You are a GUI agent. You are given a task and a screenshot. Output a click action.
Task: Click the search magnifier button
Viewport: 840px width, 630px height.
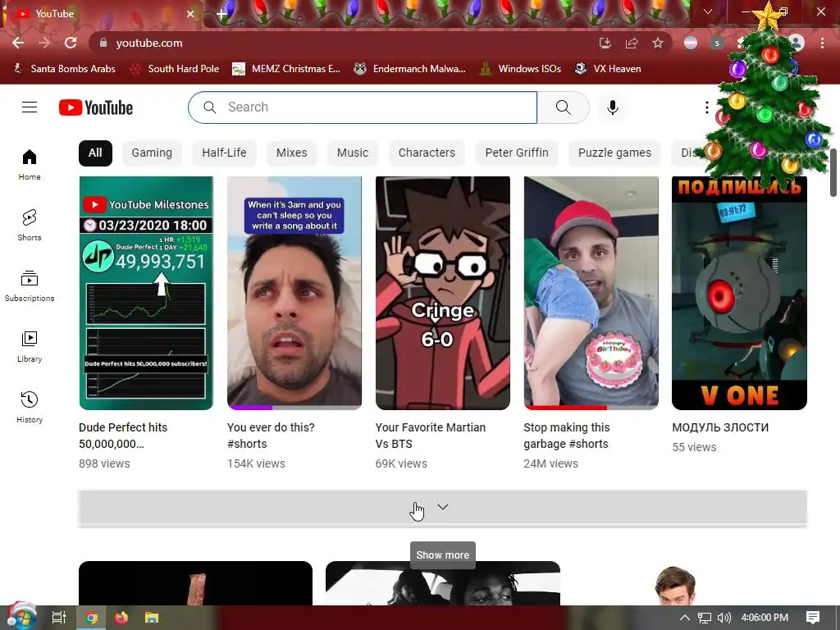pyautogui.click(x=563, y=107)
